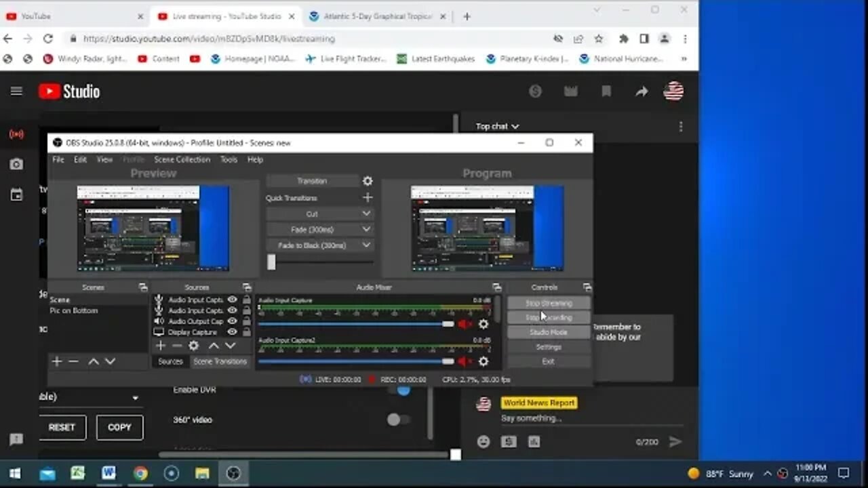
Task: Hide the Audio Output Cap source
Action: coord(233,321)
